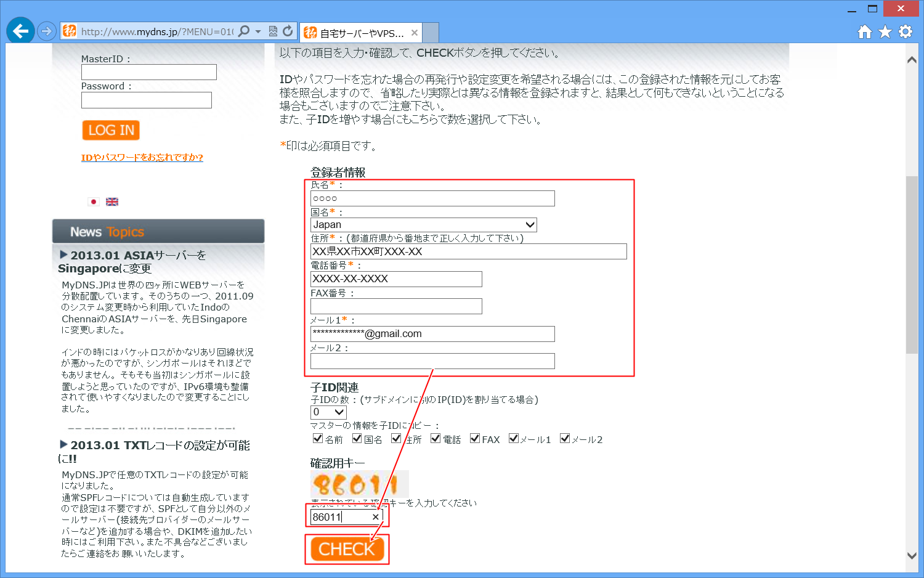Viewport: 924px width, 578px height.
Task: Click the Home icon in browser toolbar
Action: point(864,31)
